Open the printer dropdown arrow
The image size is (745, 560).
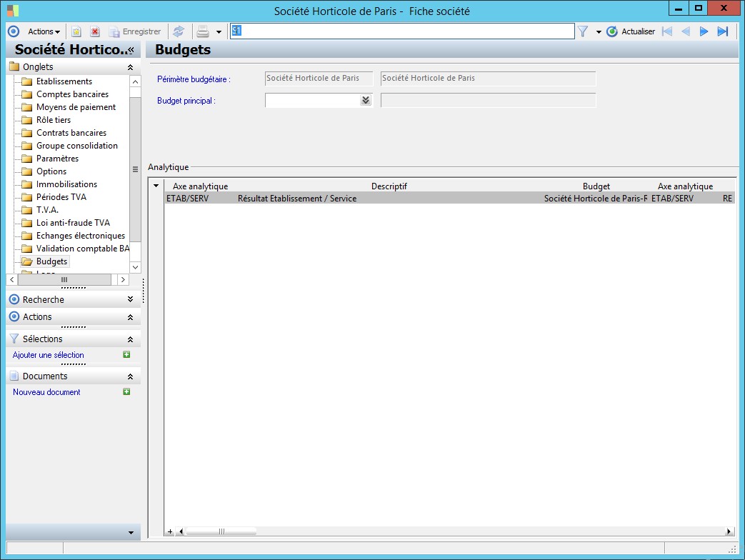point(219,32)
